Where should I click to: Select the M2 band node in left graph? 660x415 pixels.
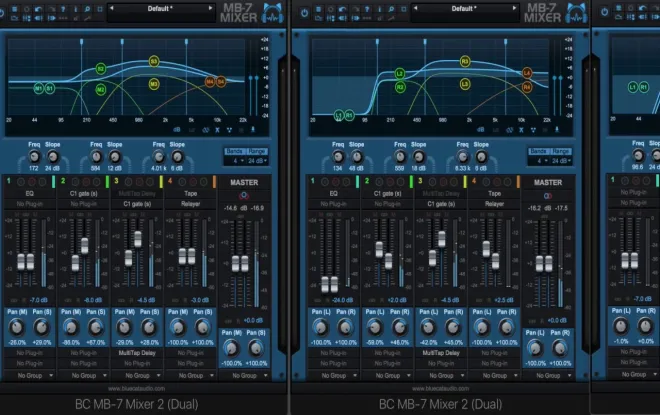101,89
